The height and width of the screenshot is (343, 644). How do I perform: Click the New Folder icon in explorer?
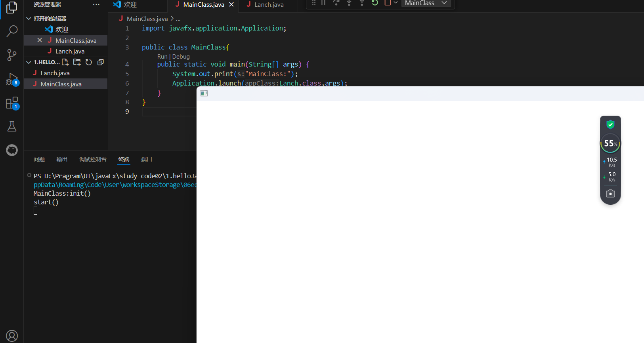[77, 62]
